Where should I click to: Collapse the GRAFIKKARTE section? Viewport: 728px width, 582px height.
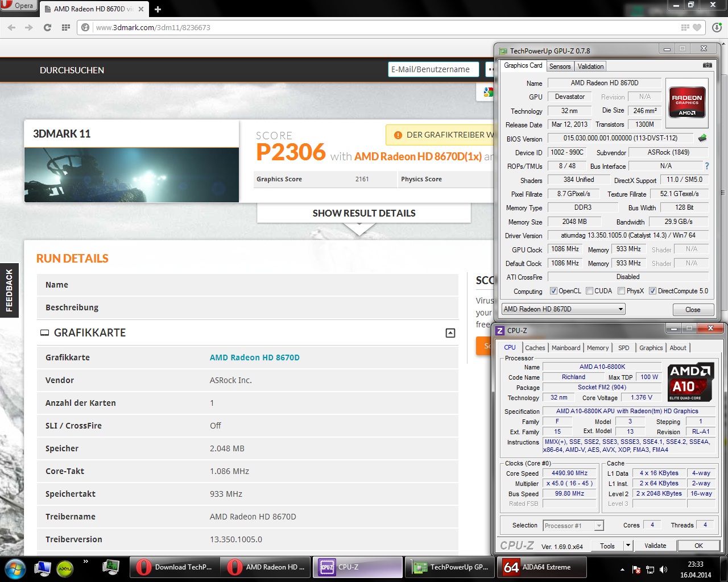(x=450, y=333)
